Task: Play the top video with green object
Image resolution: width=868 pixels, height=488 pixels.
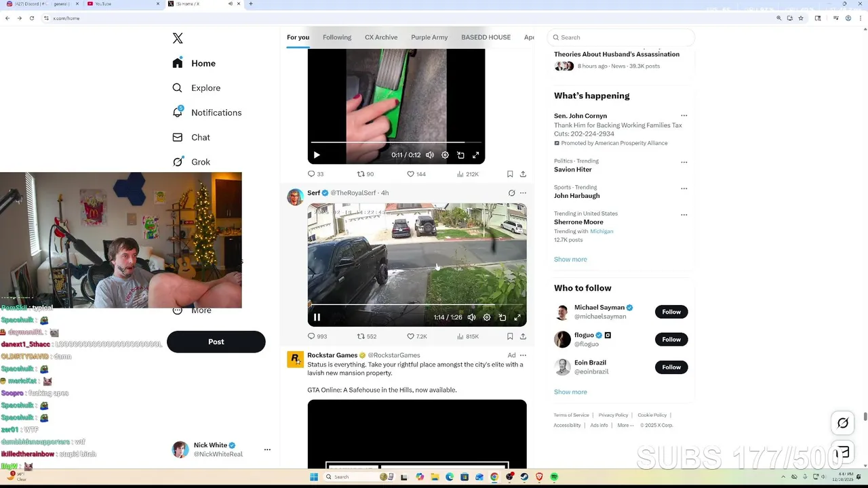Action: (x=317, y=155)
